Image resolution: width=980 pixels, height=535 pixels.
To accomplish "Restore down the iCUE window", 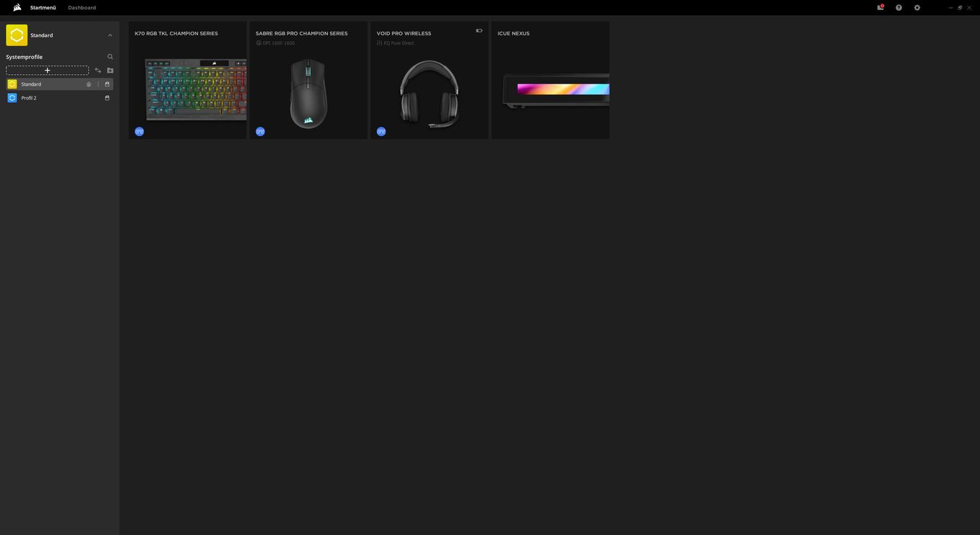I will click(960, 7).
